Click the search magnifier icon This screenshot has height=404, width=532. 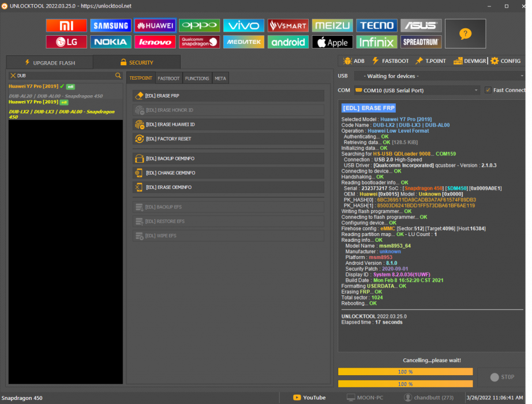[118, 76]
